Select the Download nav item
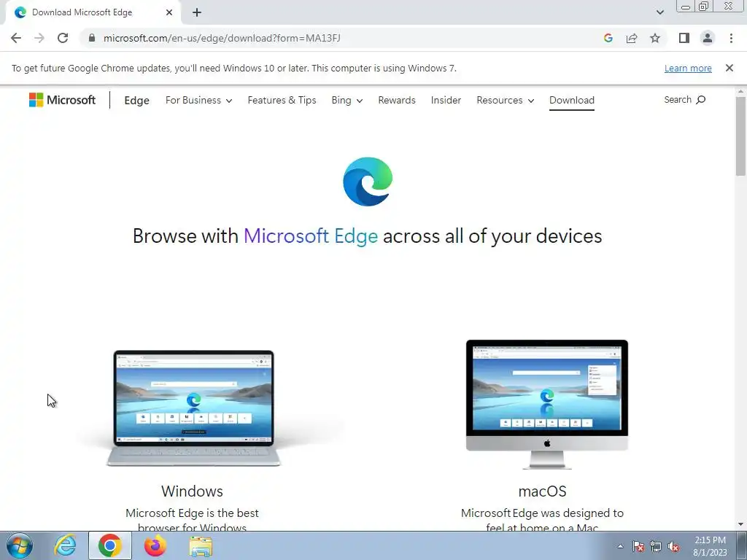The width and height of the screenshot is (747, 560). coord(572,101)
